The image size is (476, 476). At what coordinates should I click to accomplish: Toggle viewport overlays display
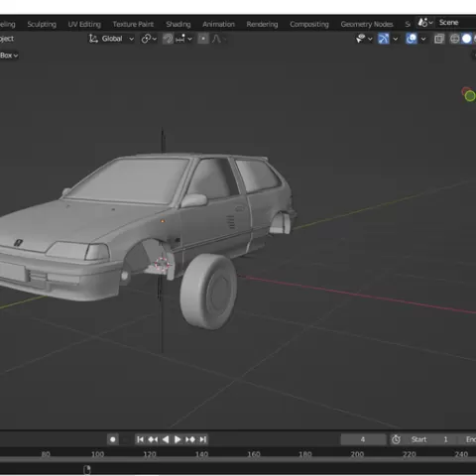[x=412, y=39]
